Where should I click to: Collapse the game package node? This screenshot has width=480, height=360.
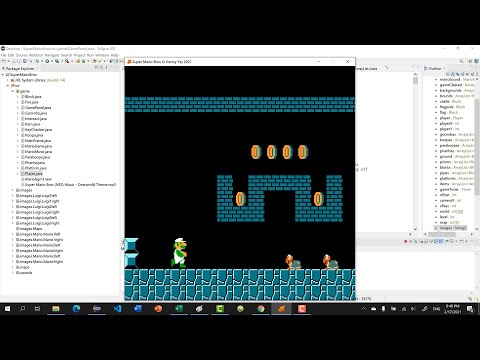click(x=13, y=91)
